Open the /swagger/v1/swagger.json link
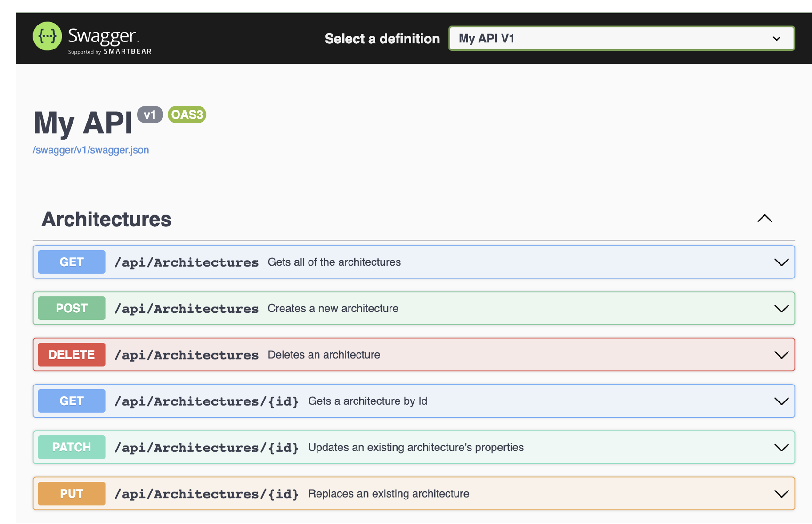Viewport: 812px width, 524px height. [91, 150]
